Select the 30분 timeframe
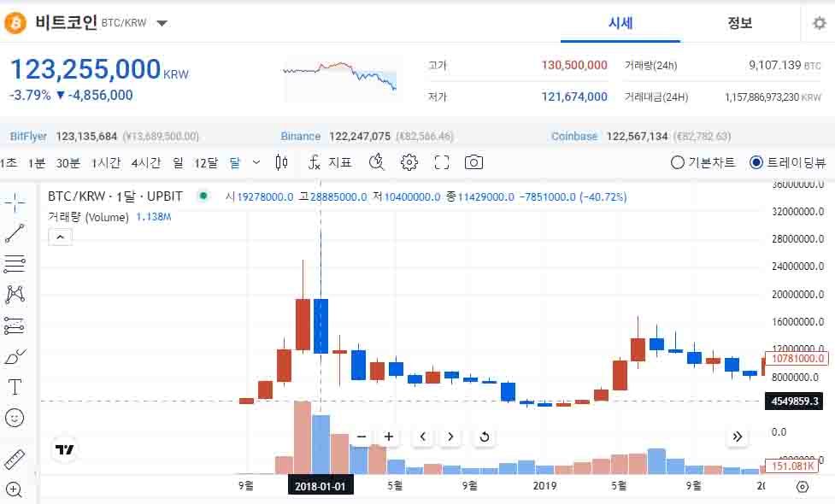The width and height of the screenshot is (835, 504). 68,163
